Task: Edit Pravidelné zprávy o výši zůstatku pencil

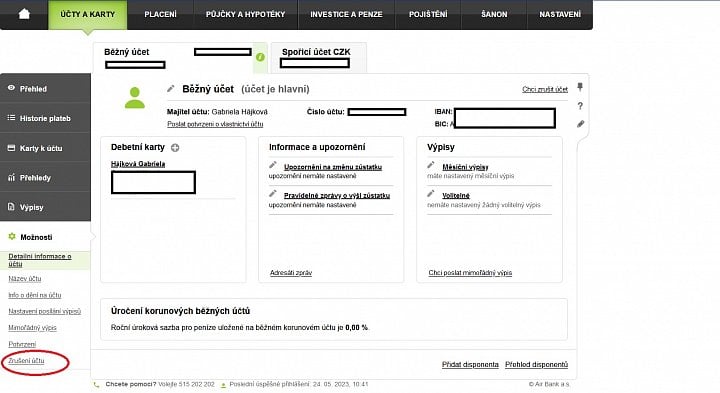Action: (x=273, y=193)
